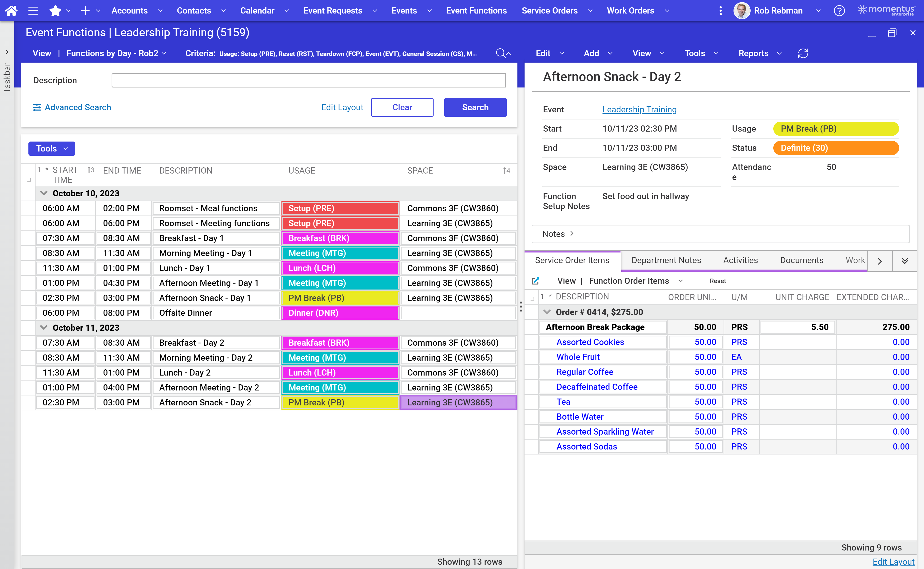Click the home icon in the top bar
The height and width of the screenshot is (569, 924).
click(11, 10)
